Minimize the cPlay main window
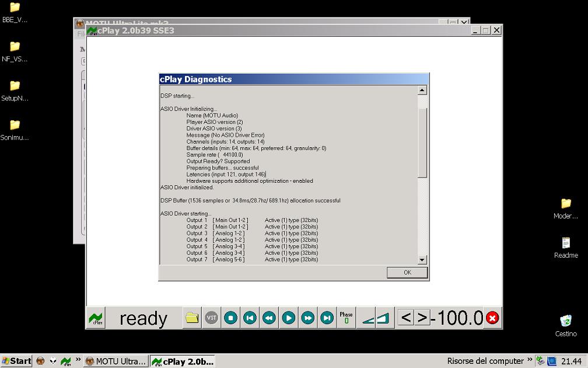Image resolution: width=588 pixels, height=368 pixels. coord(476,30)
